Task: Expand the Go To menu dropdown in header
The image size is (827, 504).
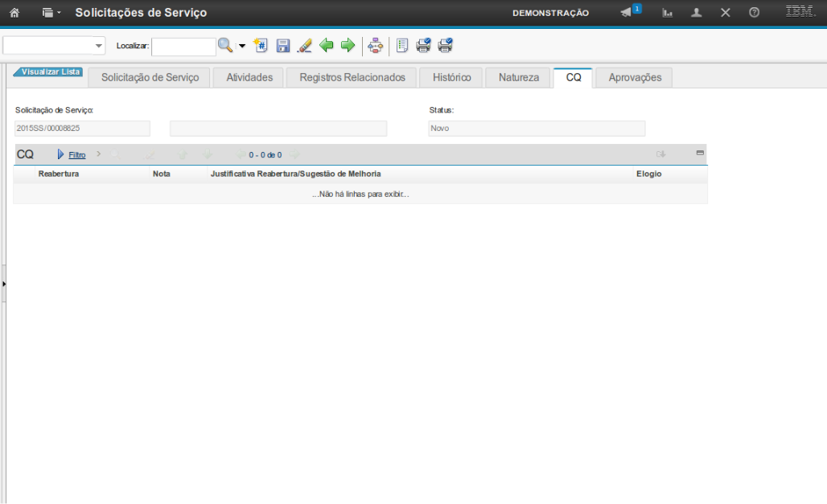Action: coord(51,13)
